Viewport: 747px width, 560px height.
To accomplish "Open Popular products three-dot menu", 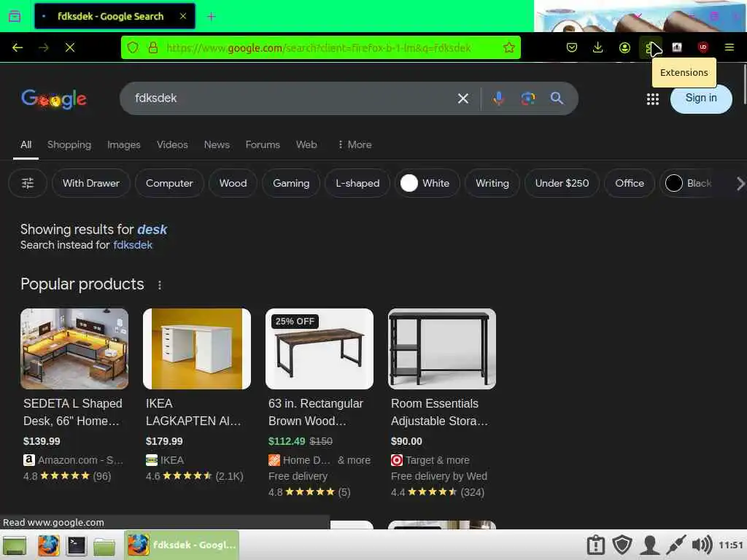I will 160,285.
